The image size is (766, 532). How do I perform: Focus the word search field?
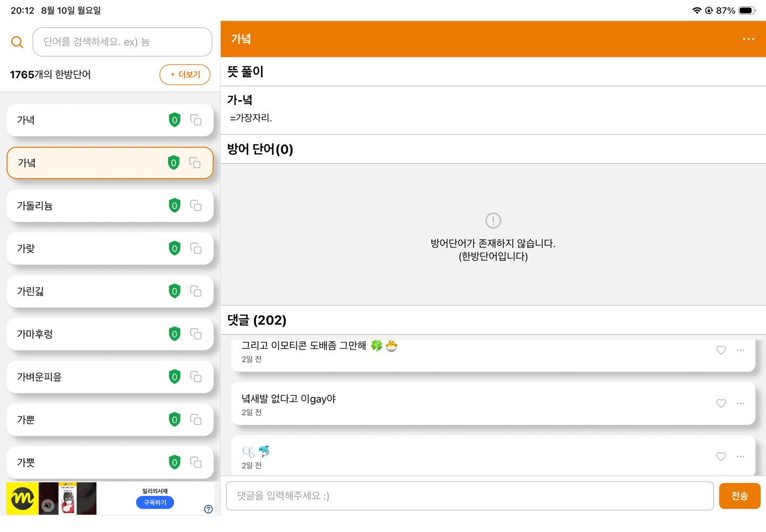point(122,42)
